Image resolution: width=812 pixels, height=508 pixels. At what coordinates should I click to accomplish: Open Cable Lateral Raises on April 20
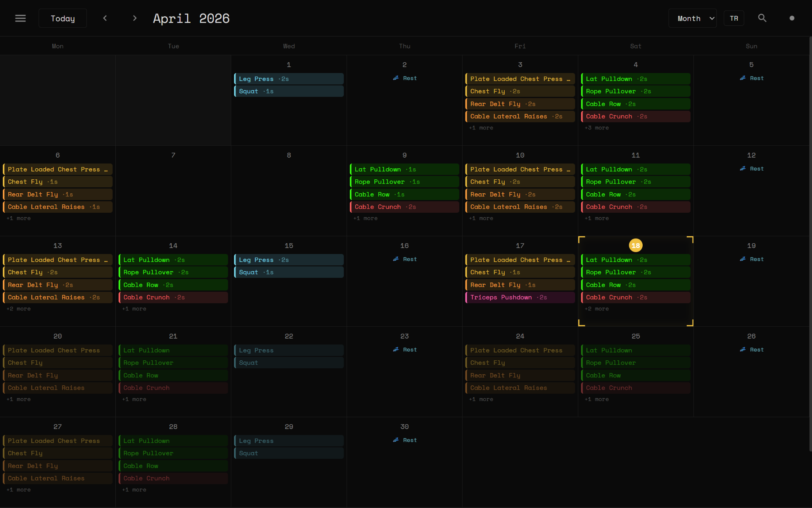pyautogui.click(x=57, y=388)
